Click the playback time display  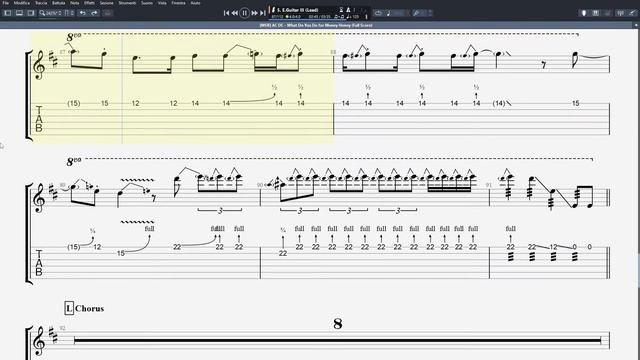coord(319,17)
